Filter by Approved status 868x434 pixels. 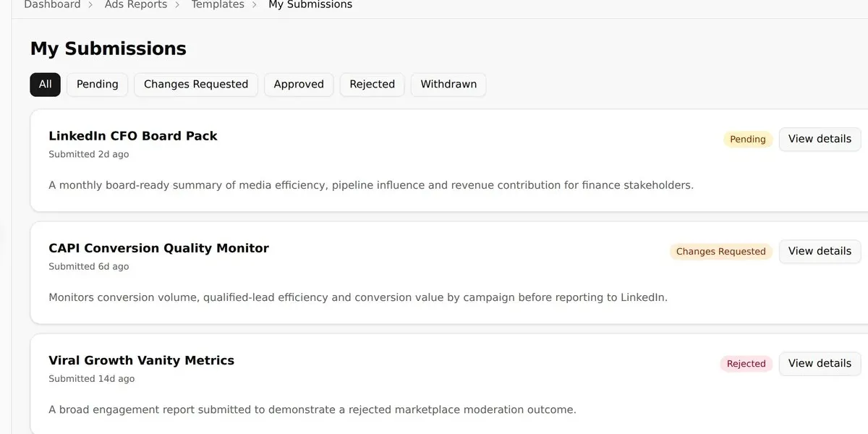click(299, 85)
